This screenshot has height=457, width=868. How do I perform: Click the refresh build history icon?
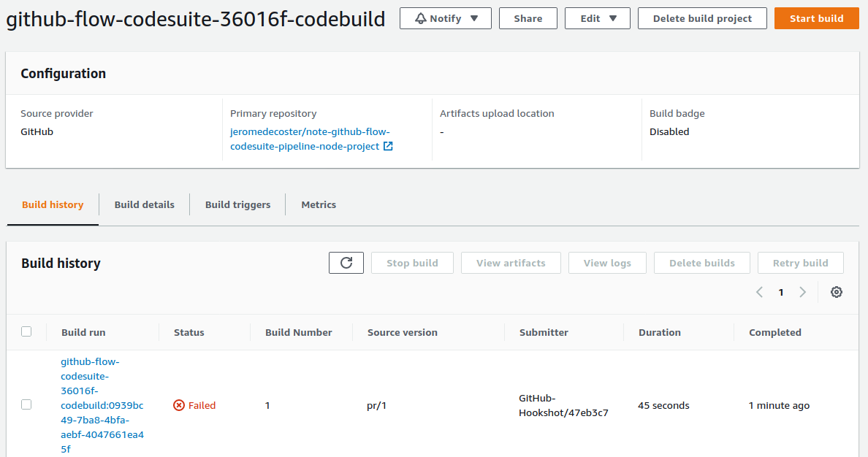pyautogui.click(x=346, y=263)
